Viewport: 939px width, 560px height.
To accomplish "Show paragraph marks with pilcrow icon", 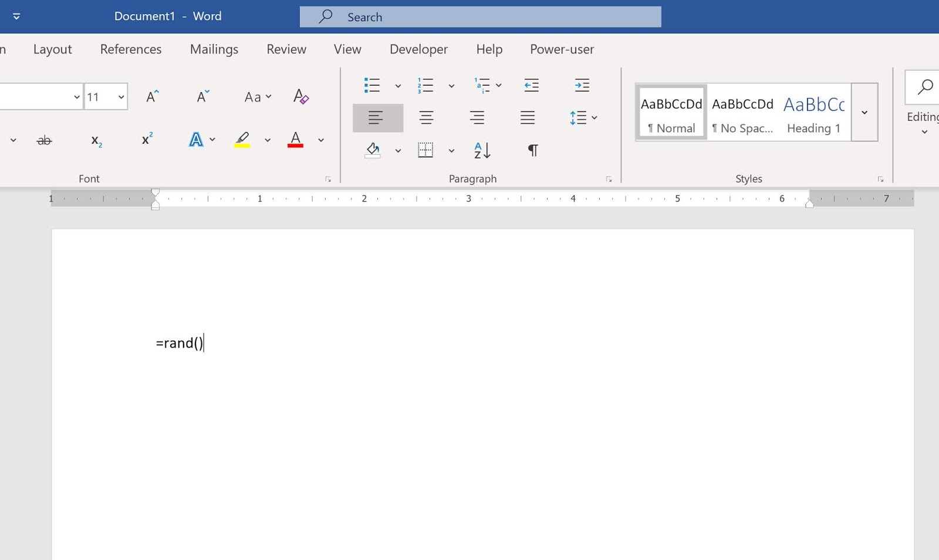I will point(531,151).
